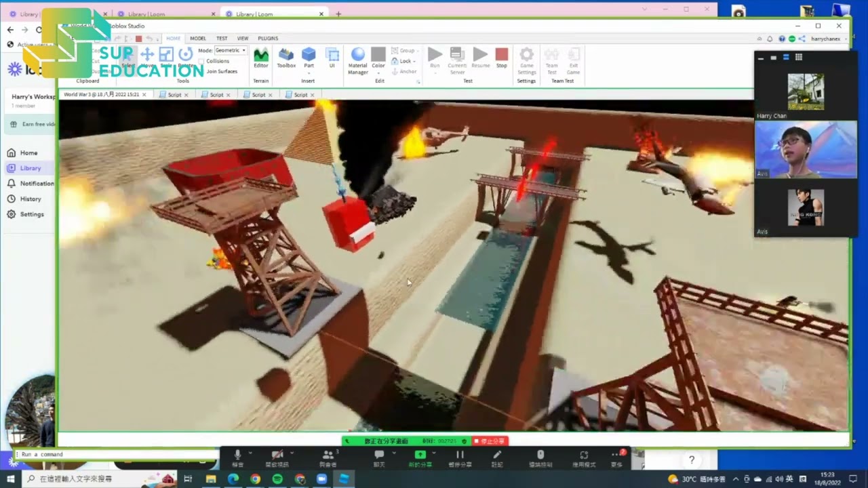The image size is (868, 488).
Task: Expand Zoom video options arrow
Action: 292,453
